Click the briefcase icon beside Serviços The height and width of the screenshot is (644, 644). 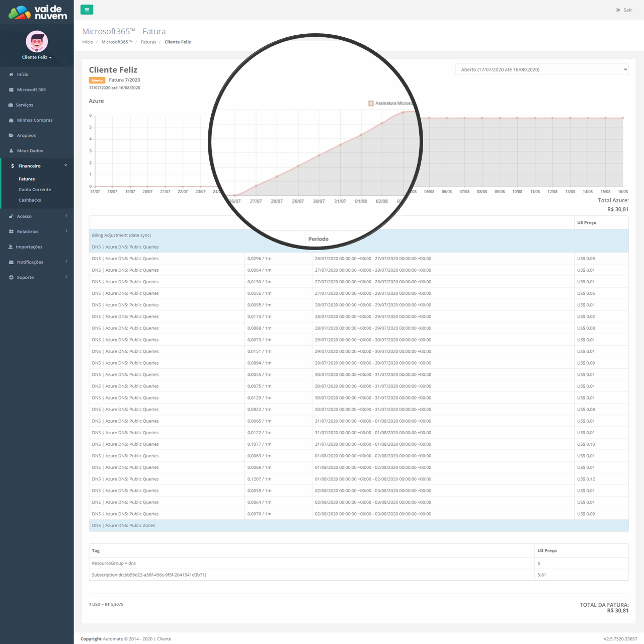tap(11, 105)
